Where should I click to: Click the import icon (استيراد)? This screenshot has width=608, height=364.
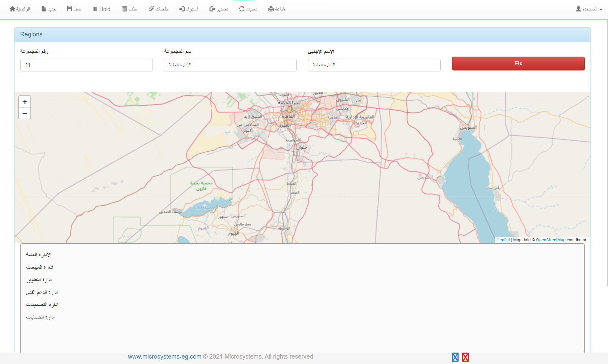182,9
